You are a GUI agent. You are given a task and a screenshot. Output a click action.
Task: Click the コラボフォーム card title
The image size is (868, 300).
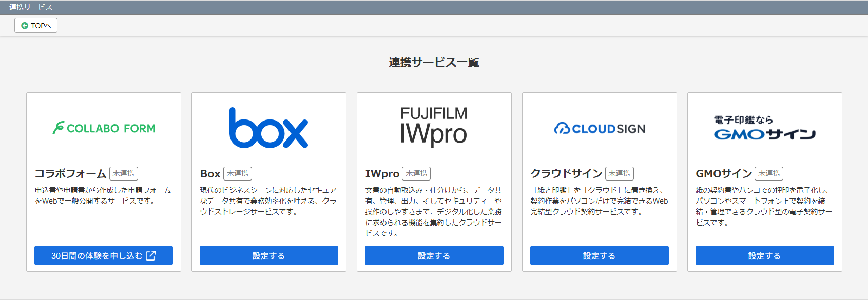point(70,174)
